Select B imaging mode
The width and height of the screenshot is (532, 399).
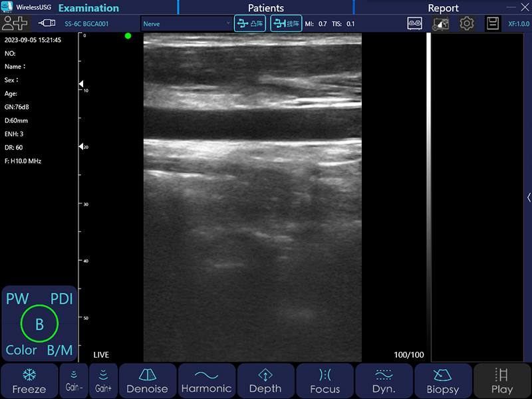point(39,324)
